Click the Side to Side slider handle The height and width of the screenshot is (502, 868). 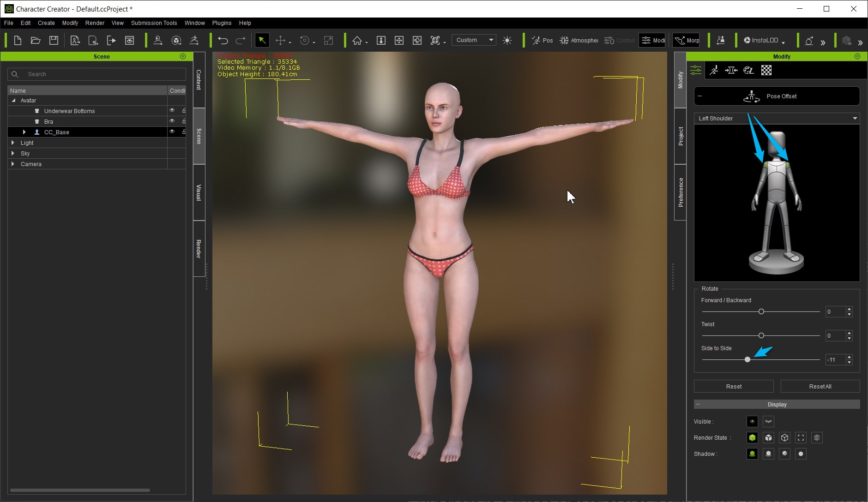pyautogui.click(x=747, y=359)
